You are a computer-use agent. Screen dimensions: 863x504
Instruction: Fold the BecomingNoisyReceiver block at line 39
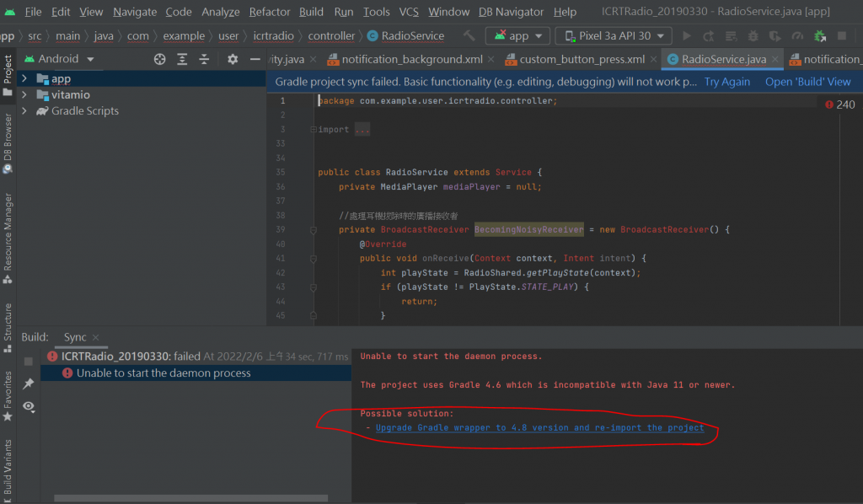pos(314,230)
